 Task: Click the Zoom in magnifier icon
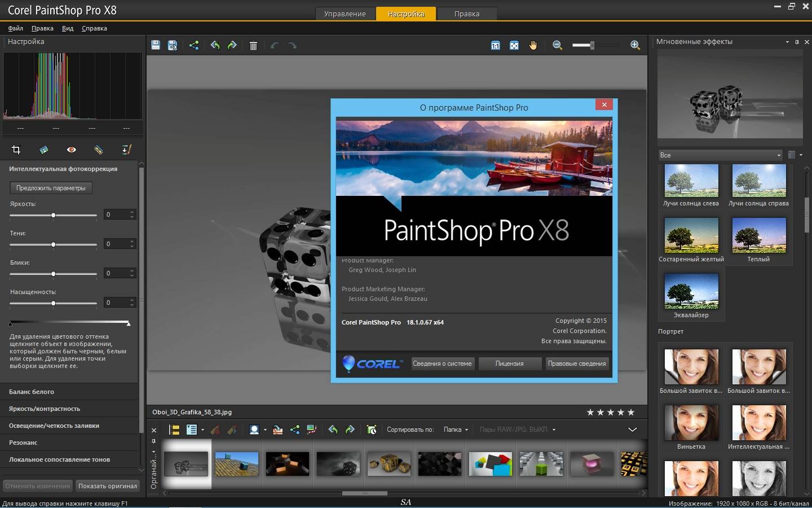tap(635, 45)
